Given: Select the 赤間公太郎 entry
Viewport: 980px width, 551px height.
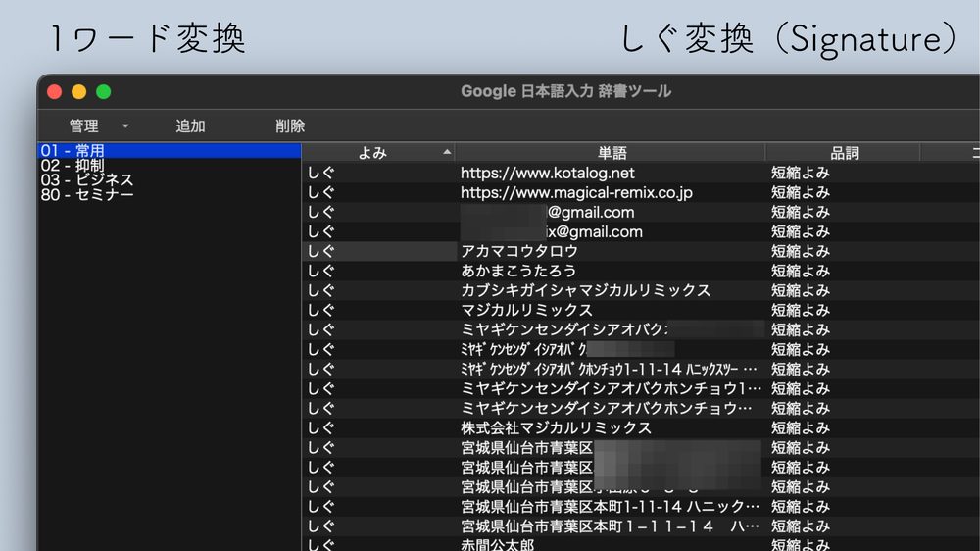Looking at the screenshot, I should point(498,544).
